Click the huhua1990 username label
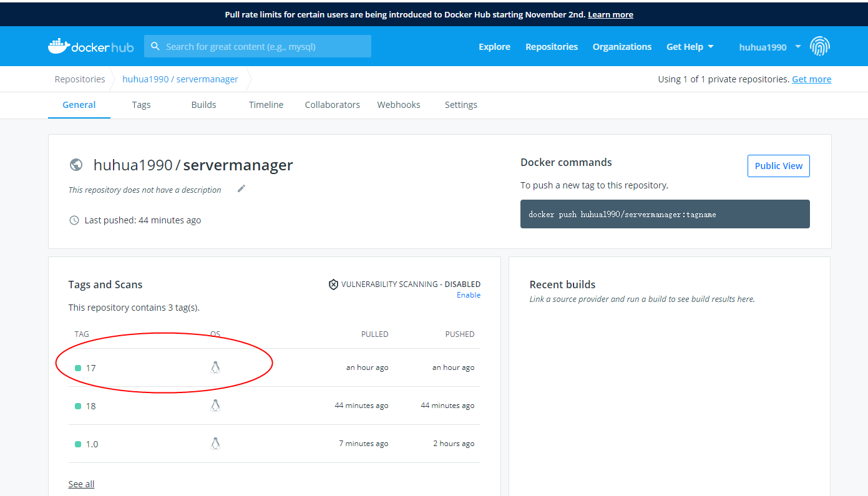The width and height of the screenshot is (868, 496). [763, 47]
